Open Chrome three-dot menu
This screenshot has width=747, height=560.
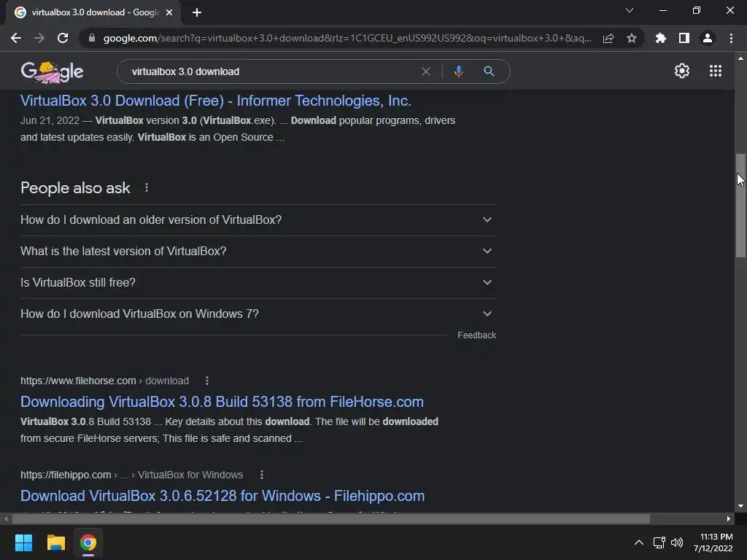731,38
